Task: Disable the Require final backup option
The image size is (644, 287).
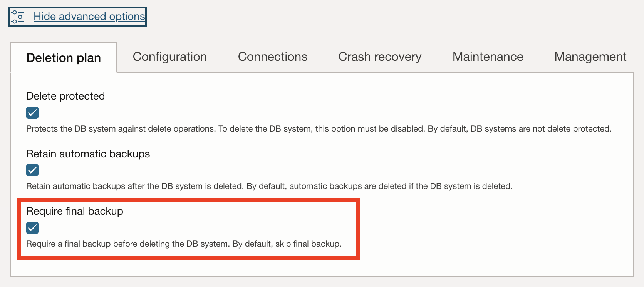Action: point(32,228)
